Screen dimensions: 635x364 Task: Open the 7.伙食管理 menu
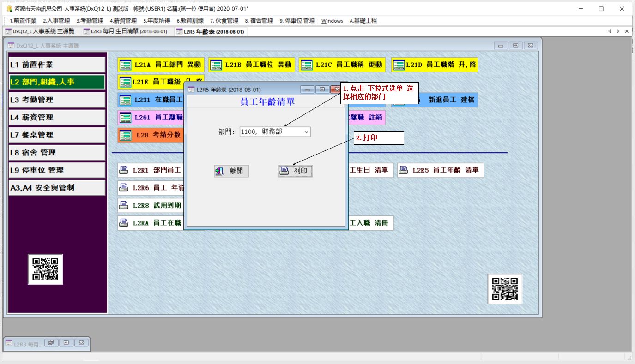[224, 21]
